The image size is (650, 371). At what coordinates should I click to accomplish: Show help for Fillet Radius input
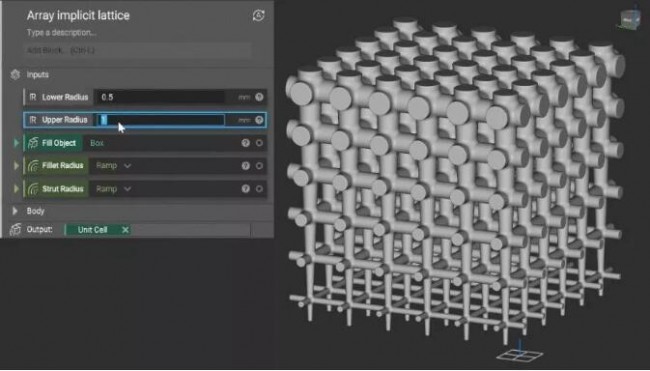(246, 166)
